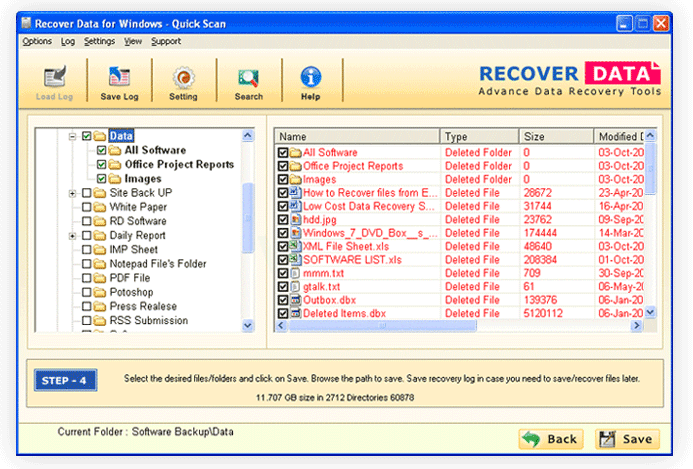Image resolution: width=693 pixels, height=469 pixels.
Task: Click folder tree scroll up arrow
Action: [x=248, y=135]
